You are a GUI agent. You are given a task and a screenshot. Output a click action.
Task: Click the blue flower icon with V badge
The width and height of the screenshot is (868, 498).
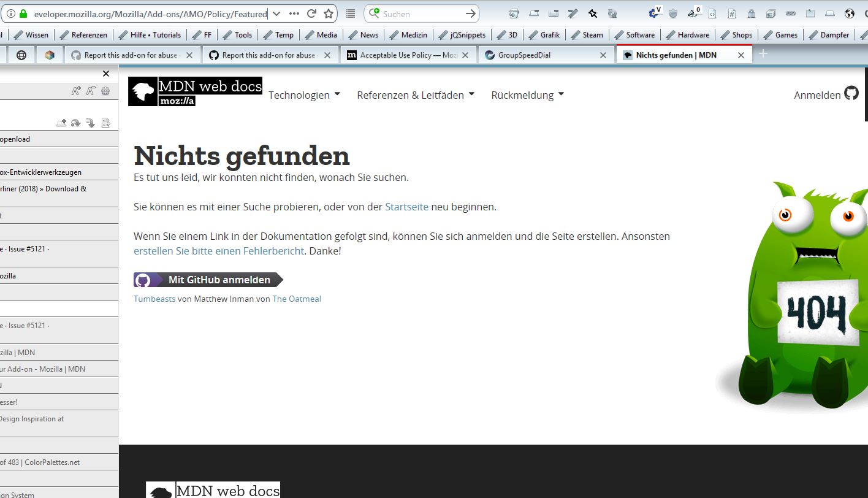coord(655,13)
